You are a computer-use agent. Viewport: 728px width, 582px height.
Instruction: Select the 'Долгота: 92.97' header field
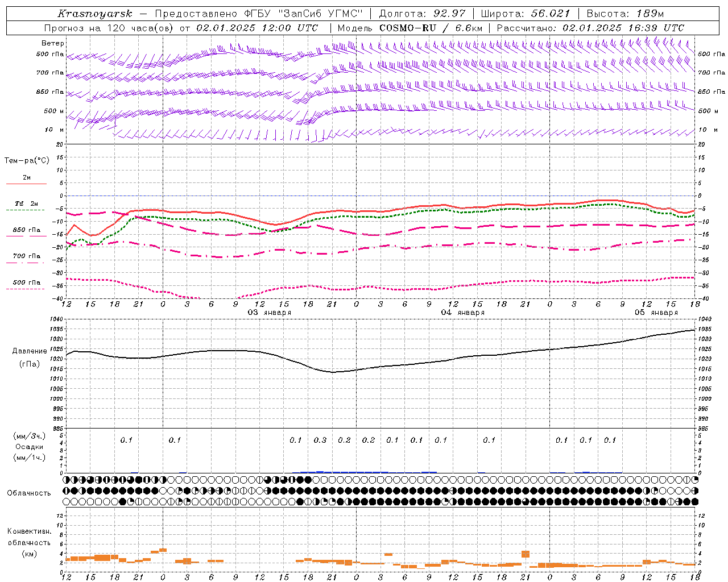pyautogui.click(x=421, y=14)
